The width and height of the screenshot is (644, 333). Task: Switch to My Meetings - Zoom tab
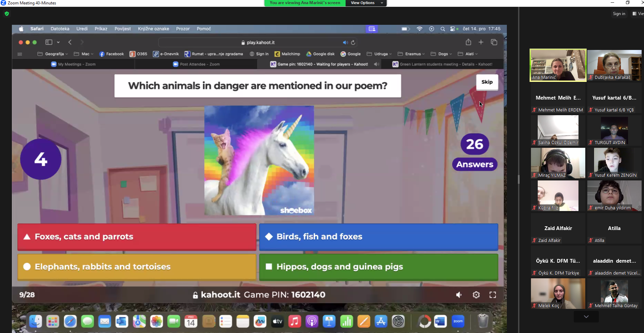point(73,64)
